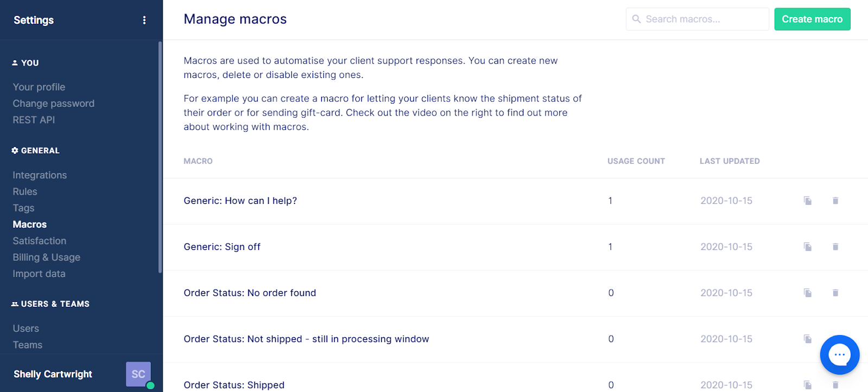Screen dimensions: 868x392
Task: Copy the 'Order Status: No order found' macro
Action: (x=808, y=293)
